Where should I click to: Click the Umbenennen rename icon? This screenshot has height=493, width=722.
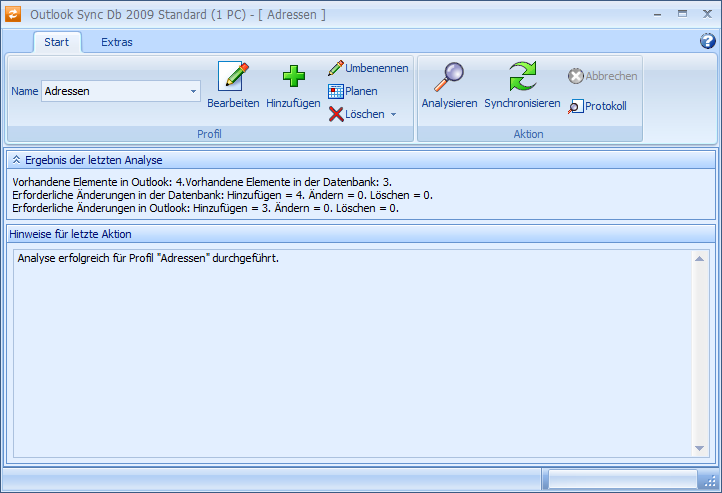[336, 68]
